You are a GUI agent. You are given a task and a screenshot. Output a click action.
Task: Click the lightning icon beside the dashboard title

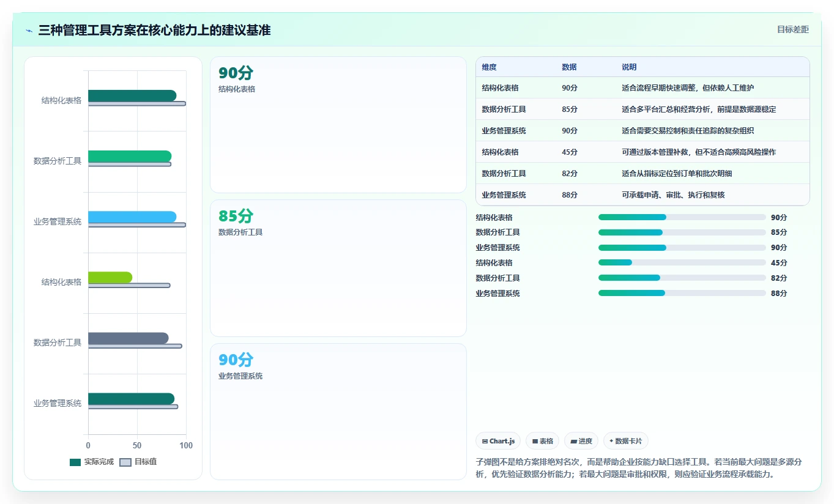click(x=29, y=30)
